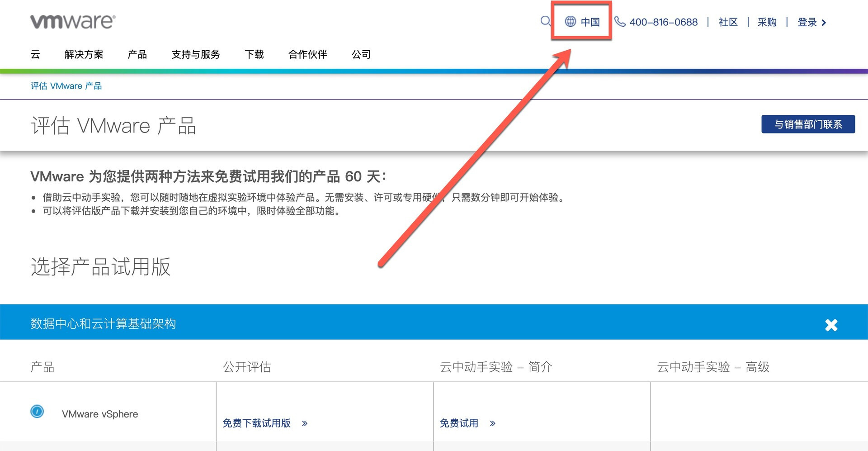Click the 免费下载试用版 link
The width and height of the screenshot is (868, 451).
click(x=256, y=423)
